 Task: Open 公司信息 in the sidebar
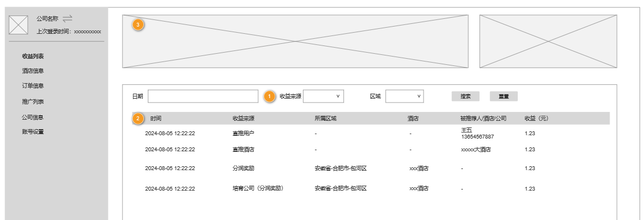click(x=33, y=117)
